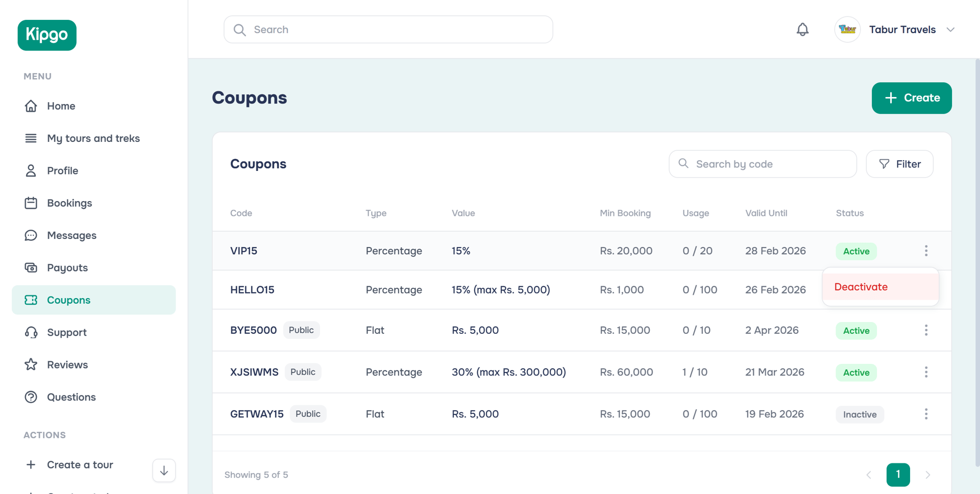The width and height of the screenshot is (980, 494).
Task: Open the Bookings calendar icon
Action: click(x=31, y=203)
